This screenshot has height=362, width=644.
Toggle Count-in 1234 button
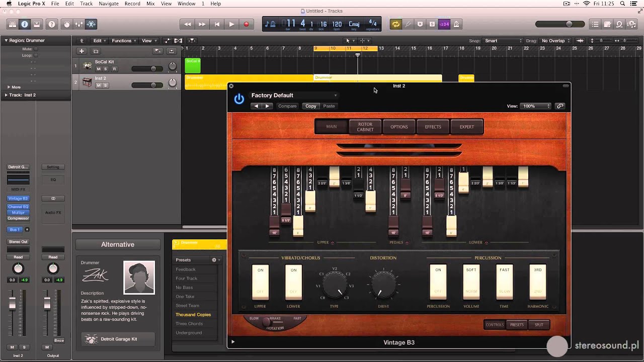coord(444,24)
